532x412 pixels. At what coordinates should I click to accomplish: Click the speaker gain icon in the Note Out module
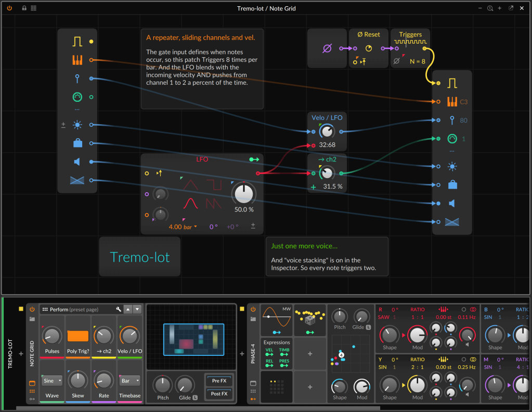click(x=452, y=204)
